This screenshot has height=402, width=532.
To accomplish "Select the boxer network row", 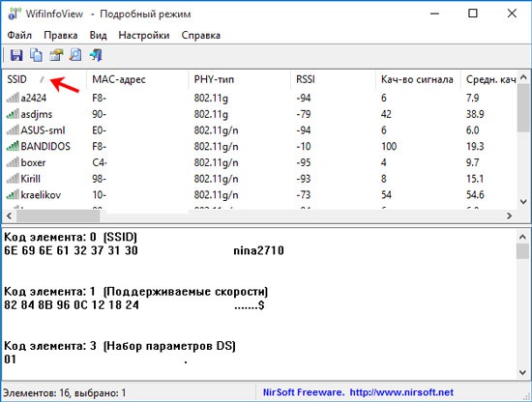I will tap(260, 162).
